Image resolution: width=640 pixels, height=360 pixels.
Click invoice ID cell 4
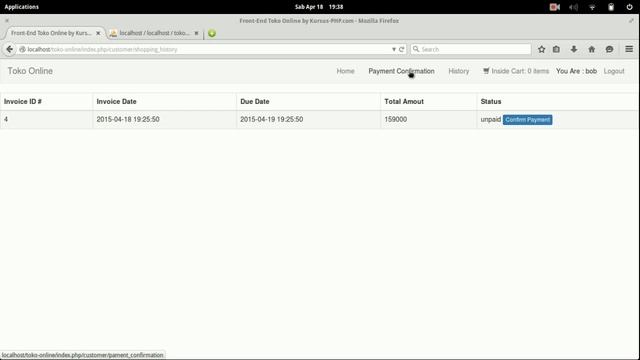coord(6,119)
